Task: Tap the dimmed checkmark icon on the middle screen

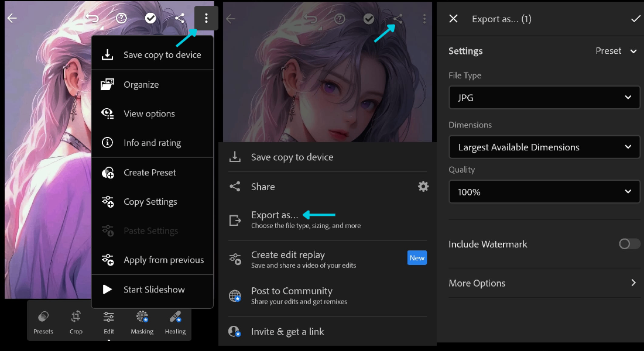Action: (x=369, y=19)
